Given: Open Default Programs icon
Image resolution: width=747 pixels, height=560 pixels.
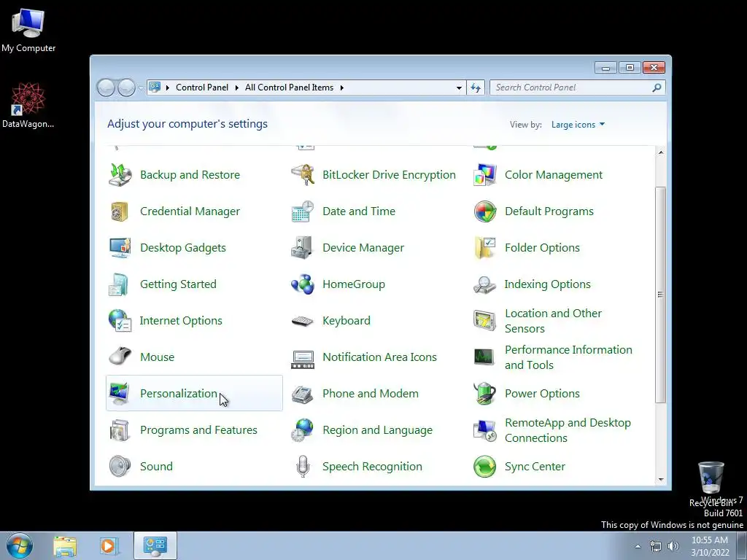Looking at the screenshot, I should (x=485, y=211).
